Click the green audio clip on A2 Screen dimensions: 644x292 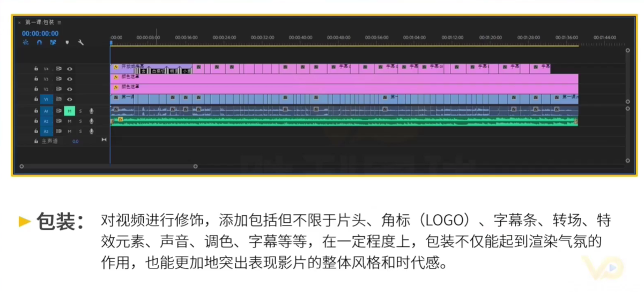(x=343, y=122)
